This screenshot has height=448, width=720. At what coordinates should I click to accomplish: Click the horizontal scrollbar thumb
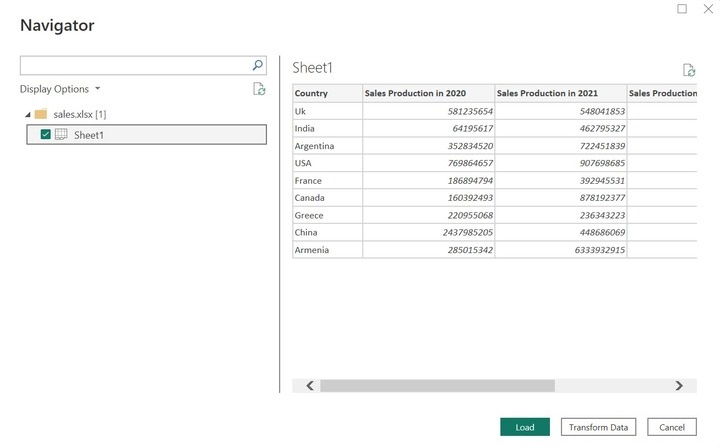(437, 386)
